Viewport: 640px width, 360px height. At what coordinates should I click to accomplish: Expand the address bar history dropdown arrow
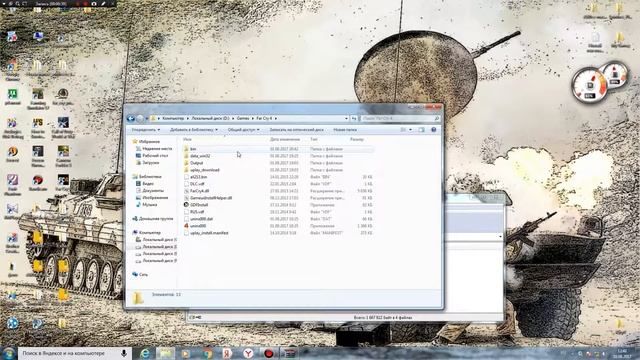[346, 118]
